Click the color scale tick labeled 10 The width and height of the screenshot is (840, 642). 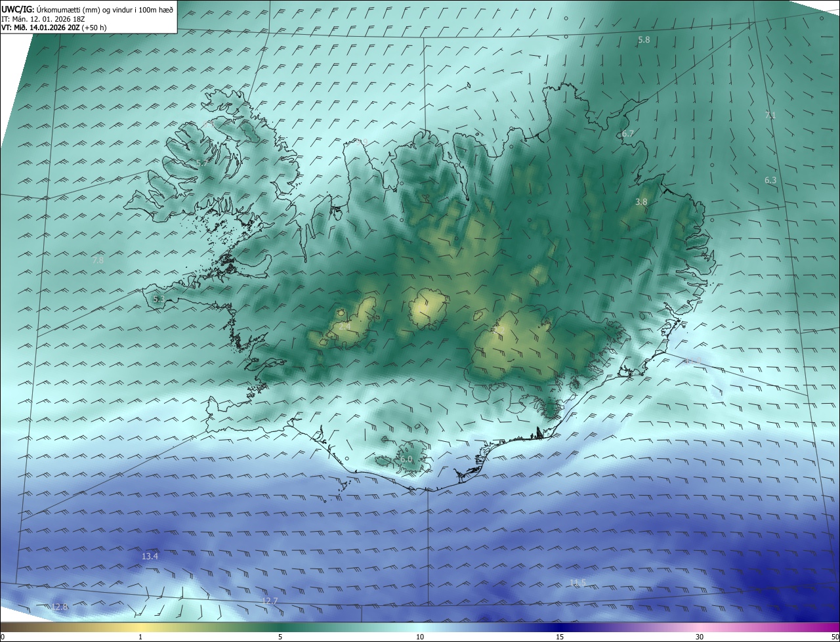420,637
